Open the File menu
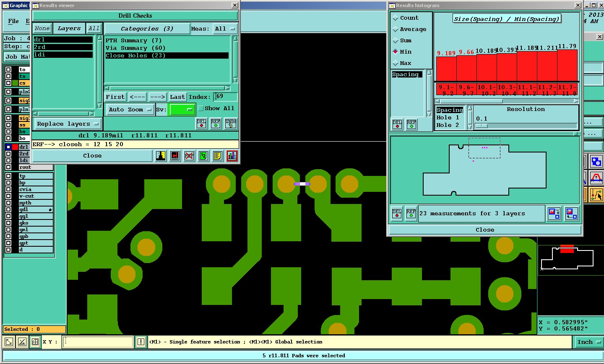Image resolution: width=604 pixels, height=364 pixels. click(13, 21)
